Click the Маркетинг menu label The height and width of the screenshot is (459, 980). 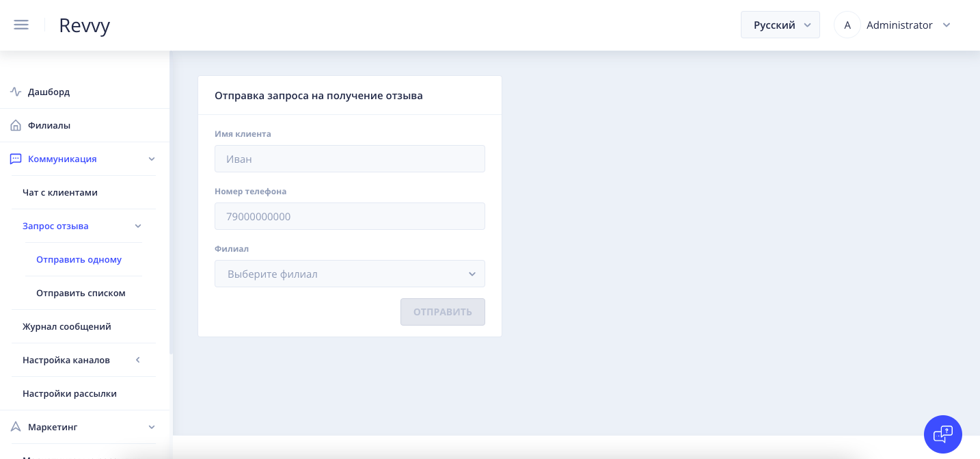pyautogui.click(x=53, y=427)
